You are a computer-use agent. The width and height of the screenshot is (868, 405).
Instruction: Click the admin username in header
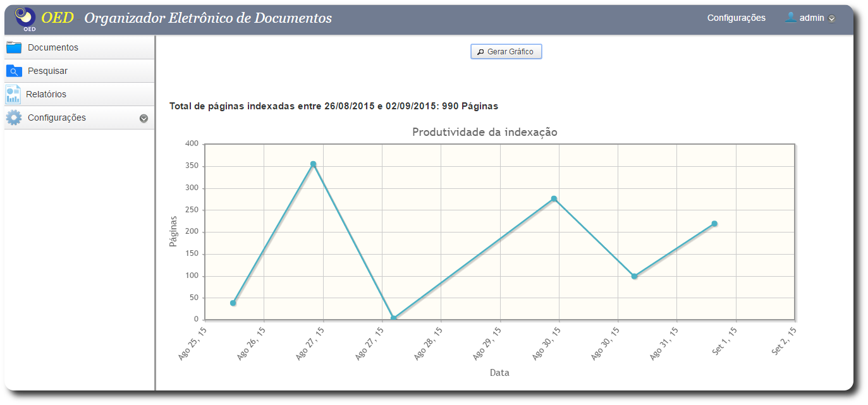pos(812,18)
